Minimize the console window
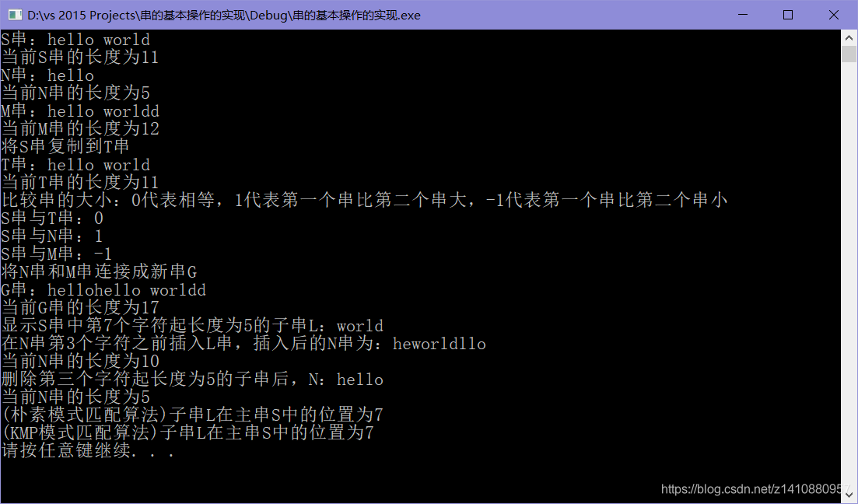This screenshot has height=504, width=858. (743, 15)
